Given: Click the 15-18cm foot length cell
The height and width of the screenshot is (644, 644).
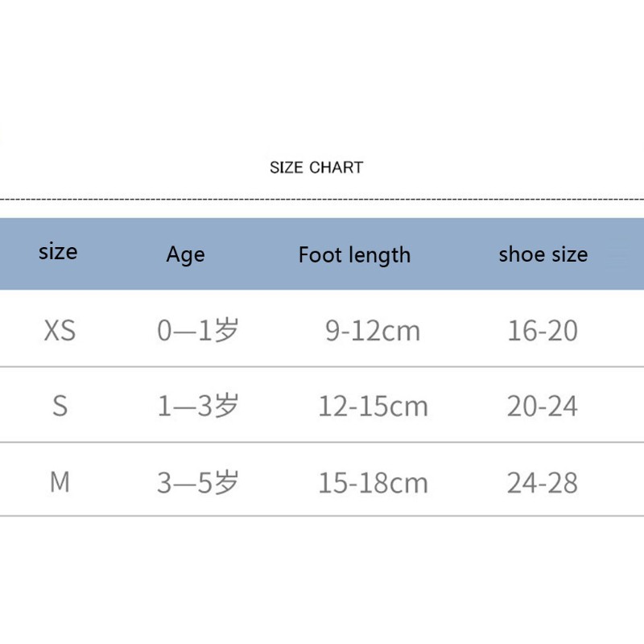Looking at the screenshot, I should pos(373,483).
